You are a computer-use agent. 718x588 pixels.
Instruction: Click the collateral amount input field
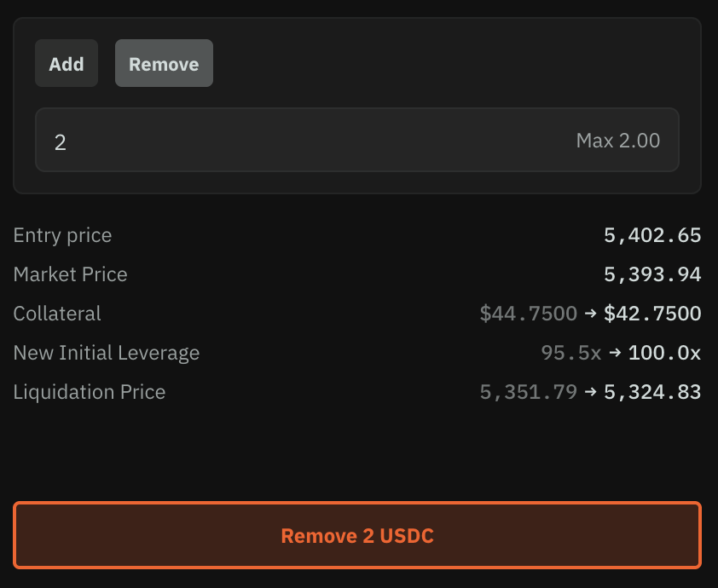point(298,141)
